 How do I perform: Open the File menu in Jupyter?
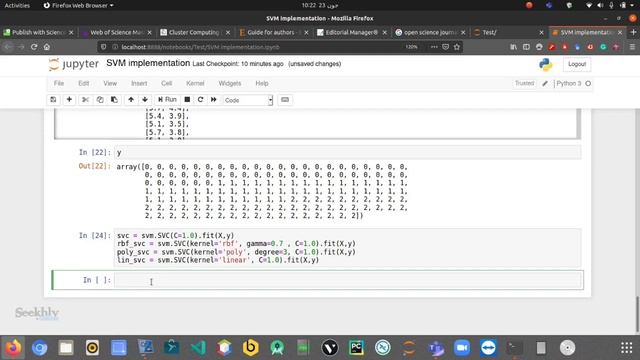pos(59,83)
